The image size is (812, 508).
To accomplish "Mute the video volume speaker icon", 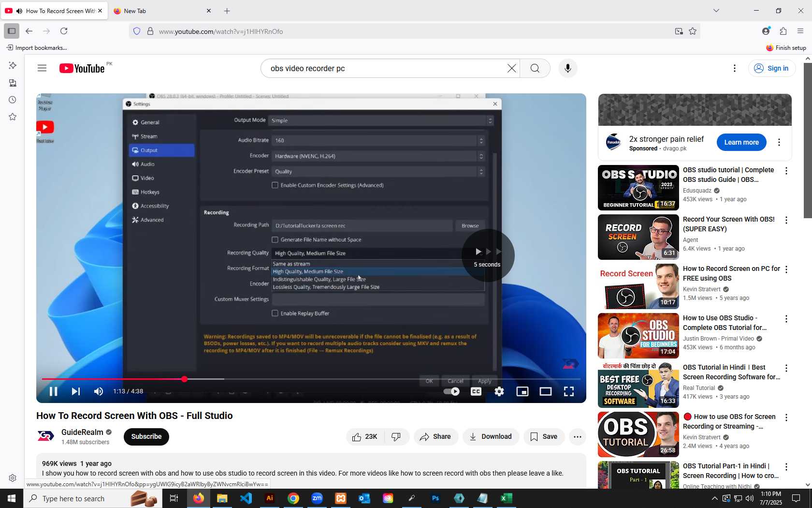I will click(99, 391).
